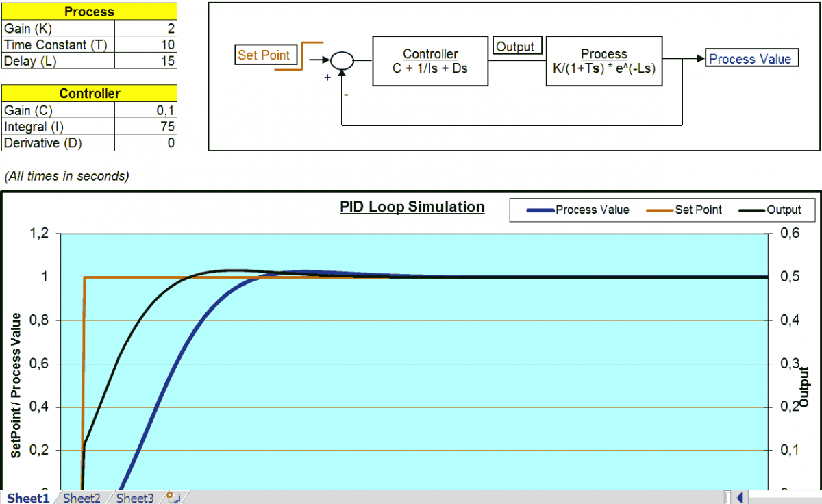Click the yellow Controller header cell
The image size is (822, 504).
pos(89,93)
